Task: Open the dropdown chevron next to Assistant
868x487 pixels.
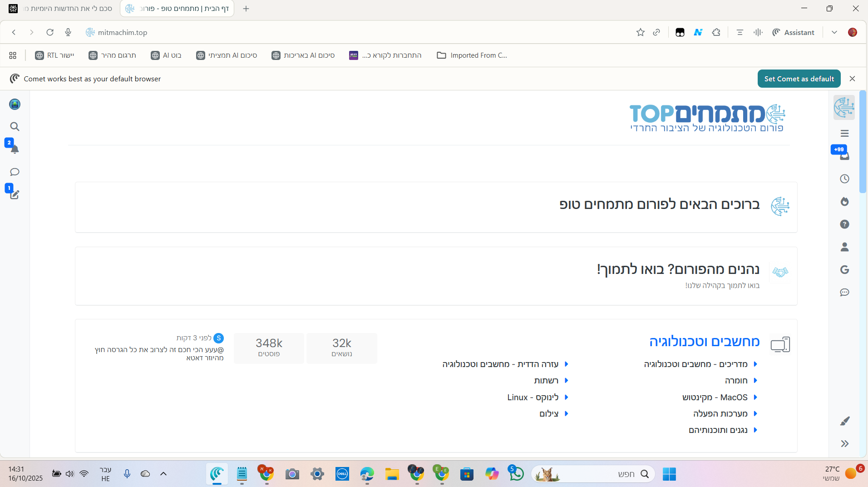Action: 834,32
